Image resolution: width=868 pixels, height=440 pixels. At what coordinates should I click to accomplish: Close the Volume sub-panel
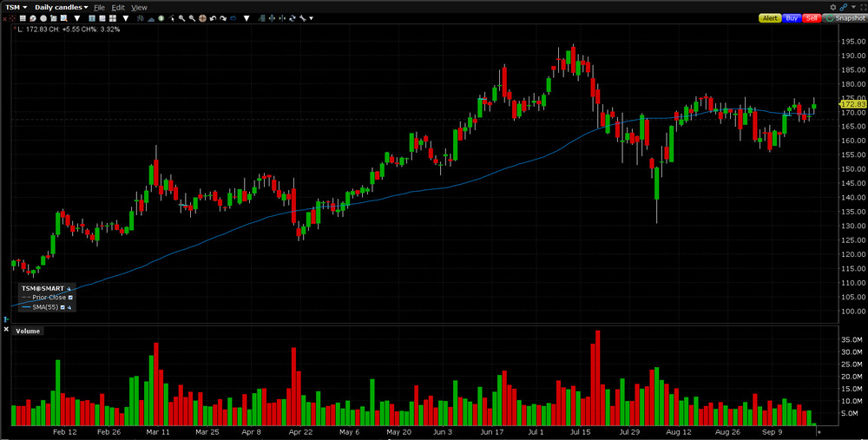(6, 330)
